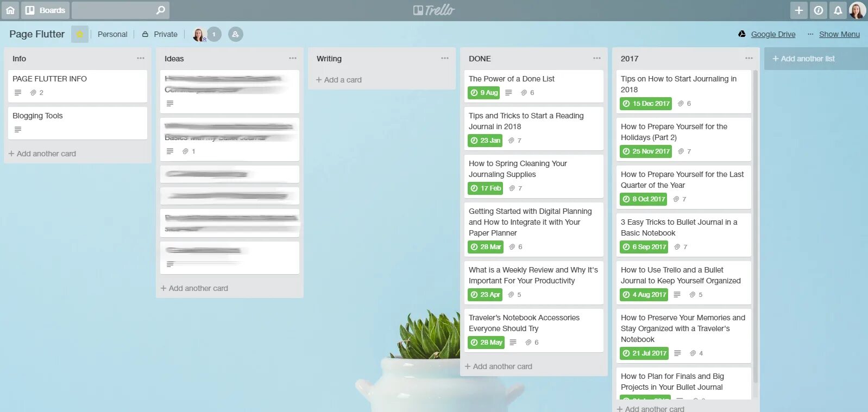Open notifications bell
Image resolution: width=868 pixels, height=412 pixels.
pyautogui.click(x=838, y=10)
